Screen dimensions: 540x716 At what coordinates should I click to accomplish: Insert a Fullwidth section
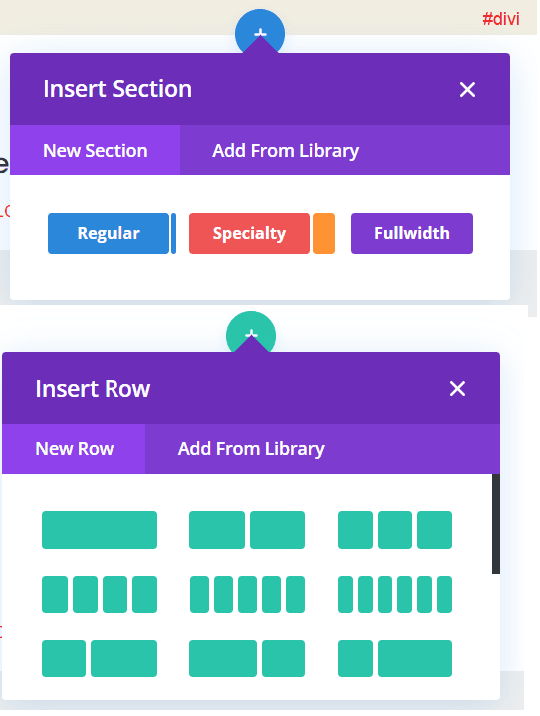pos(412,233)
